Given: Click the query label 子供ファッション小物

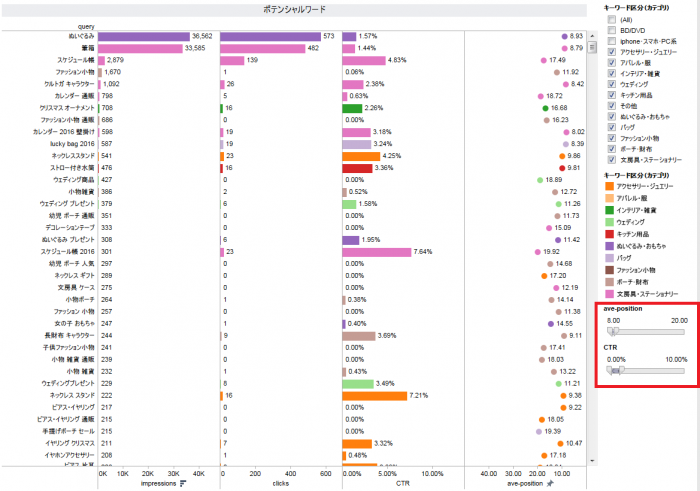Looking at the screenshot, I should pos(69,348).
